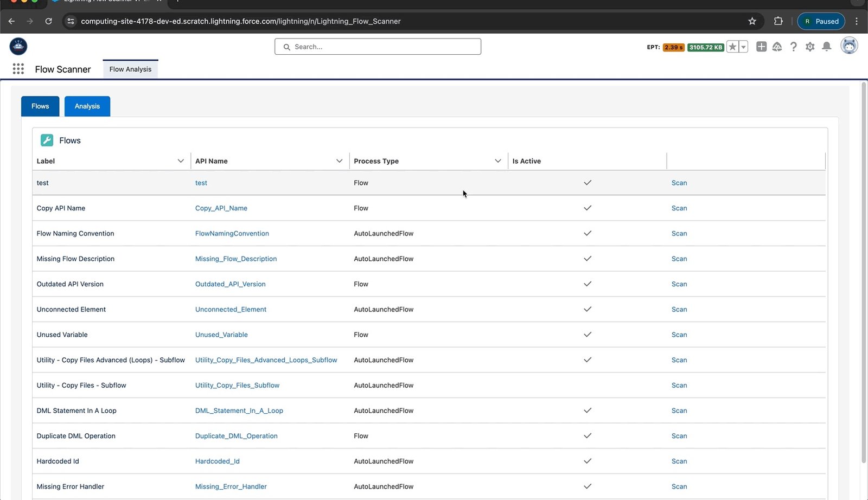
Task: Open the DML_Statement_In_A_Loop link
Action: tap(239, 411)
